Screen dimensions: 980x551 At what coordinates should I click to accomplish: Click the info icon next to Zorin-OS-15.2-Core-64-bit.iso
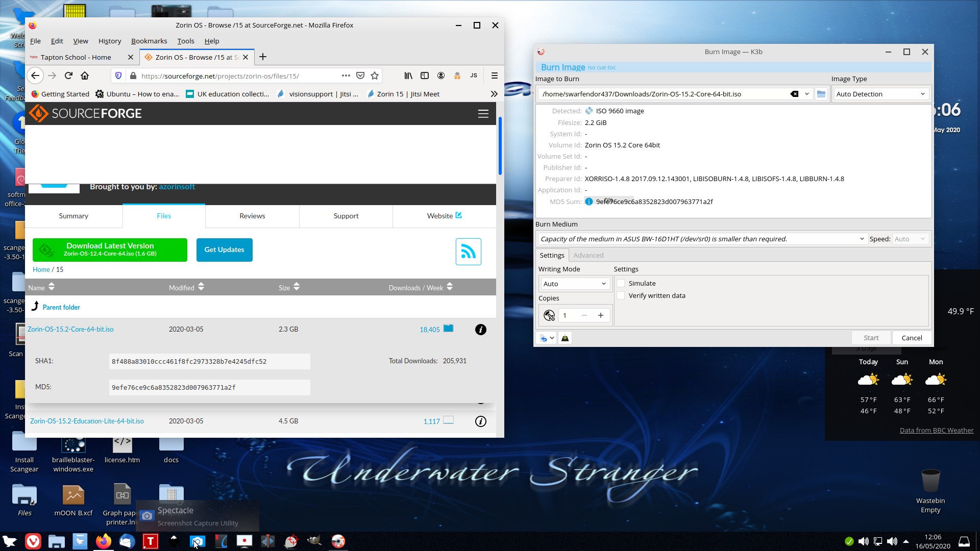tap(480, 329)
